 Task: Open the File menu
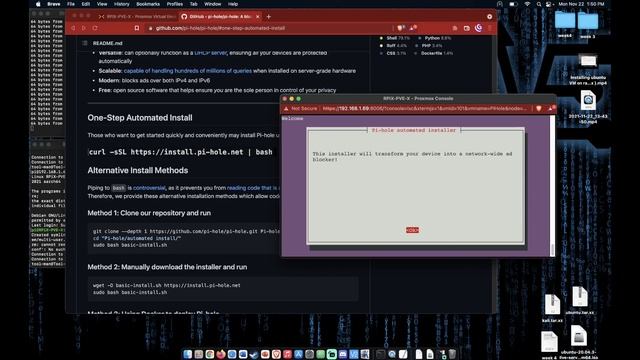(x=71, y=4)
